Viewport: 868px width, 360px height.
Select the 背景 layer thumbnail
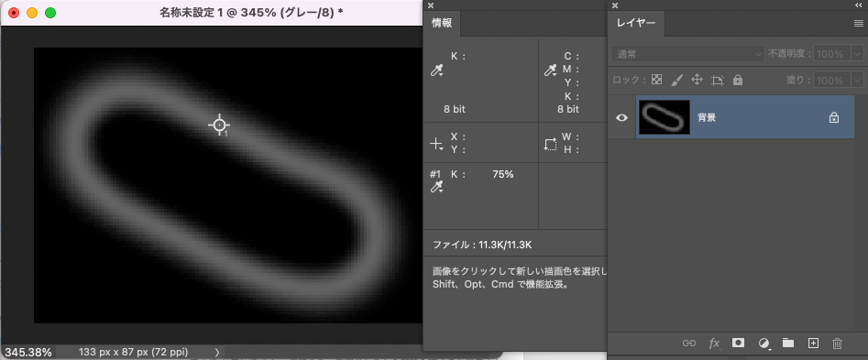click(665, 117)
